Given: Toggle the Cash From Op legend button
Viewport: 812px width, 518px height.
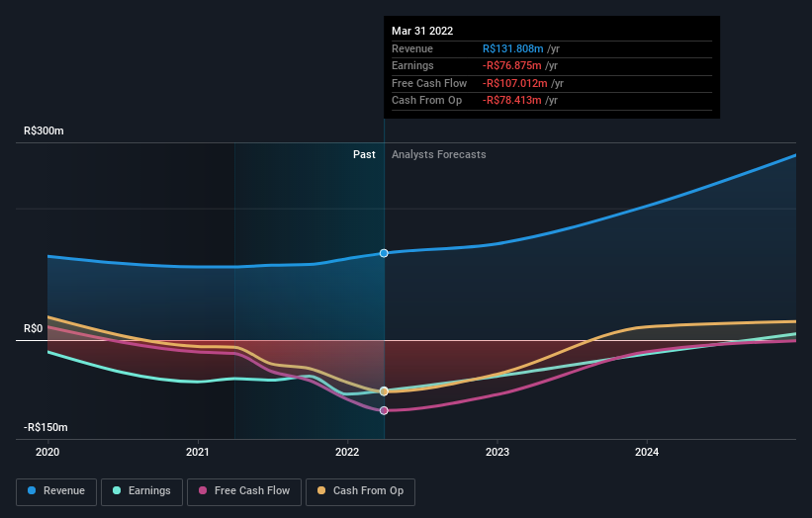Looking at the screenshot, I should pyautogui.click(x=360, y=491).
